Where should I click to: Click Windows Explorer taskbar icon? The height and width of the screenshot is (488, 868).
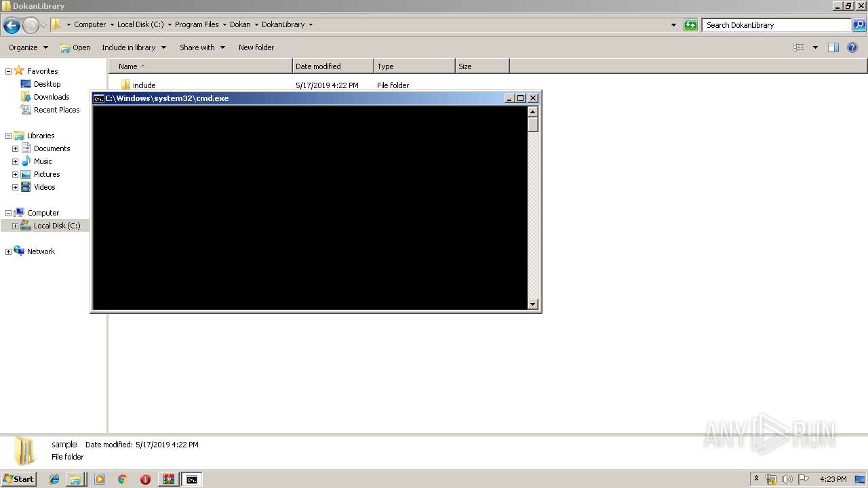tap(75, 479)
